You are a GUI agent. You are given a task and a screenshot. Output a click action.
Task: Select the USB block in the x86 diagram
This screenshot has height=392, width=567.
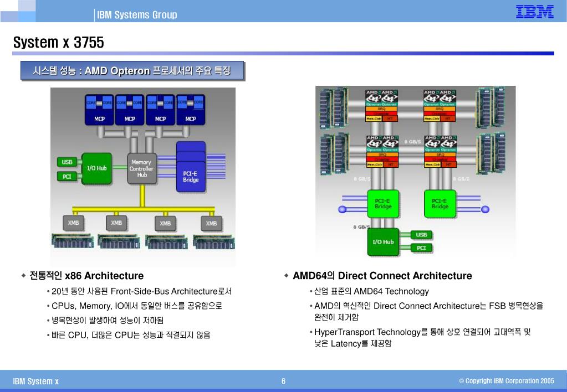(67, 162)
